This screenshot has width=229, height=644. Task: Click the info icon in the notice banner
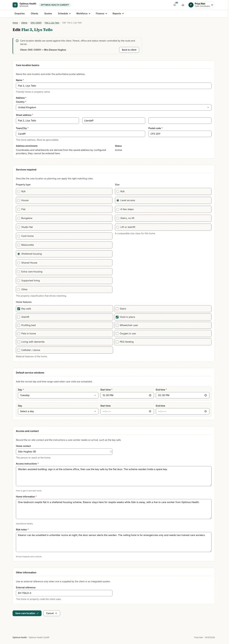coord(17,41)
